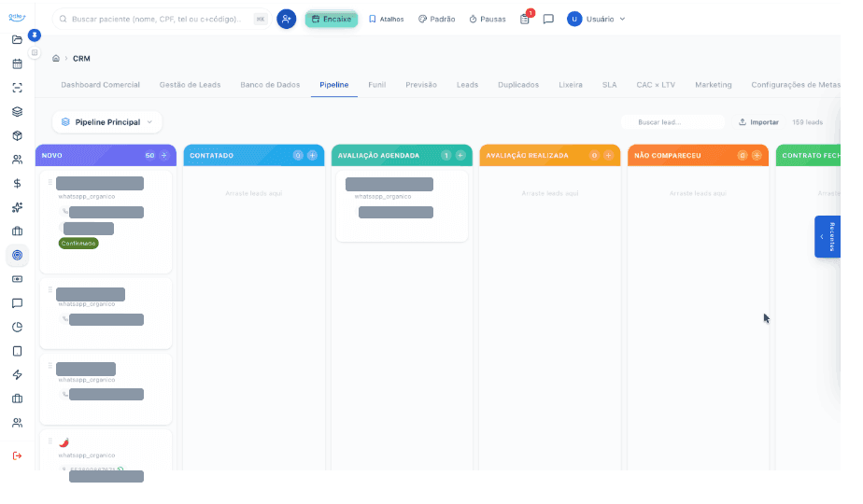Open the chat bubble sidebar icon
This screenshot has width=863, height=504.
pyautogui.click(x=17, y=303)
